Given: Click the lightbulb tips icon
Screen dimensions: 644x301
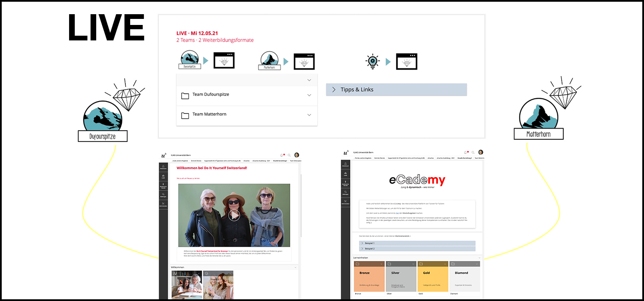Looking at the screenshot, I should tap(372, 61).
